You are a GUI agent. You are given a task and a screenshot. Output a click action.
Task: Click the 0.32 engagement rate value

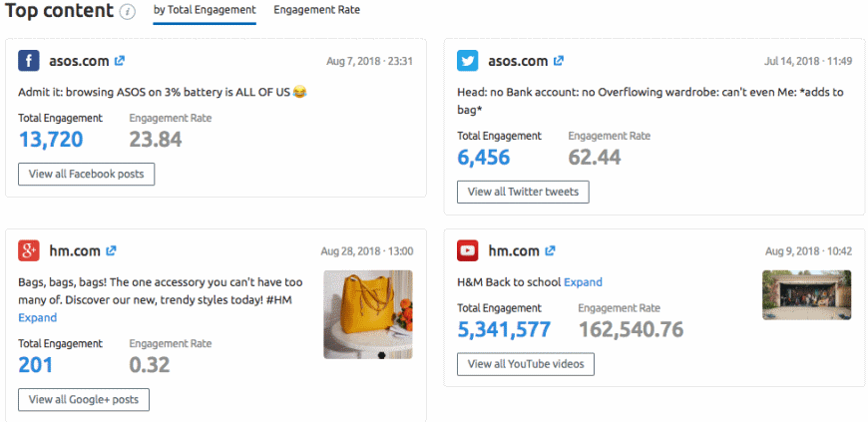tap(150, 364)
